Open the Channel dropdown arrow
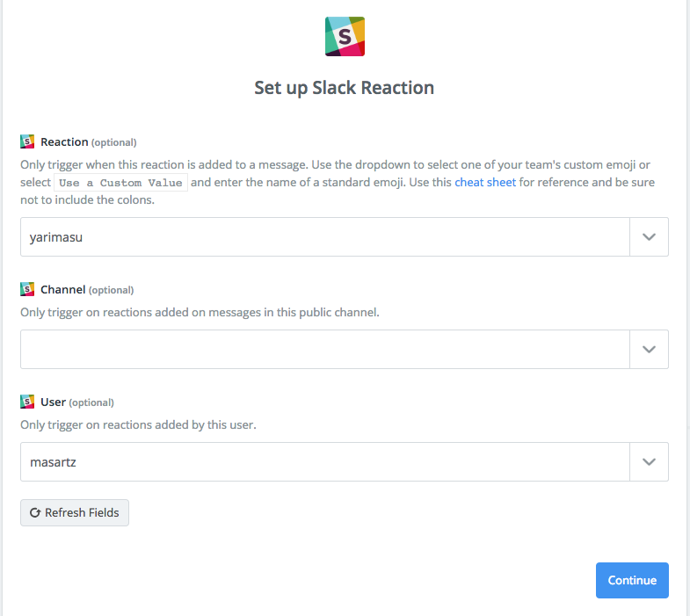 tap(649, 350)
